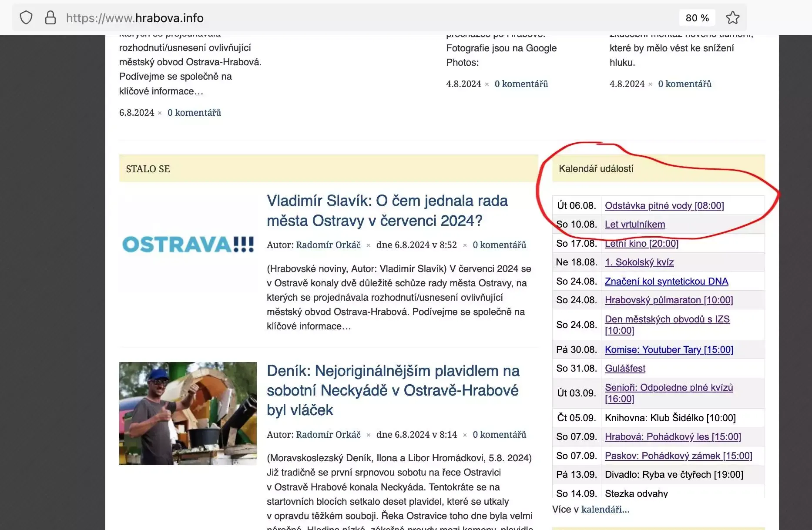
Task: Click the padlock site security icon
Action: click(50, 18)
